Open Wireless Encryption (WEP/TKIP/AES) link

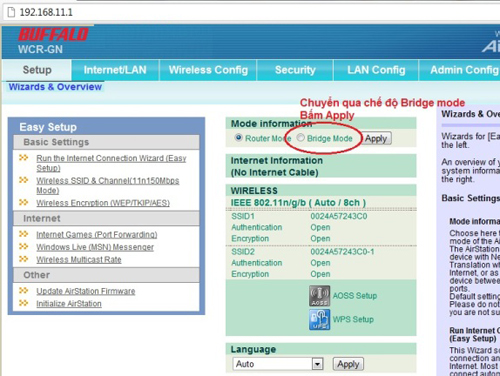point(103,203)
